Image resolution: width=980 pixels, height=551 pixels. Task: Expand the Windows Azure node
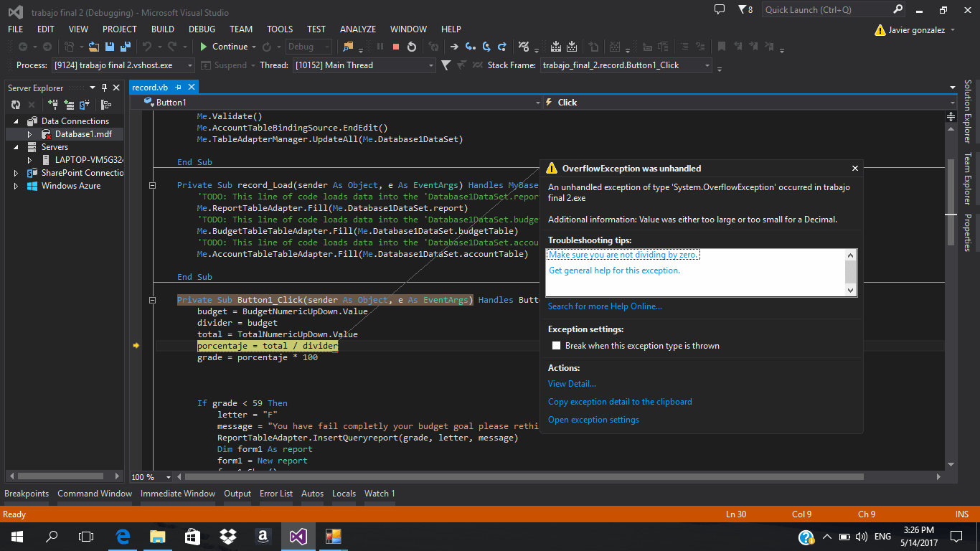(16, 186)
